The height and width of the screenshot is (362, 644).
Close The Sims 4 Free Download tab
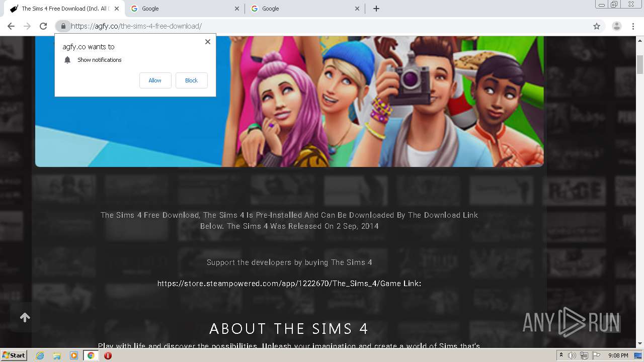pos(117,9)
